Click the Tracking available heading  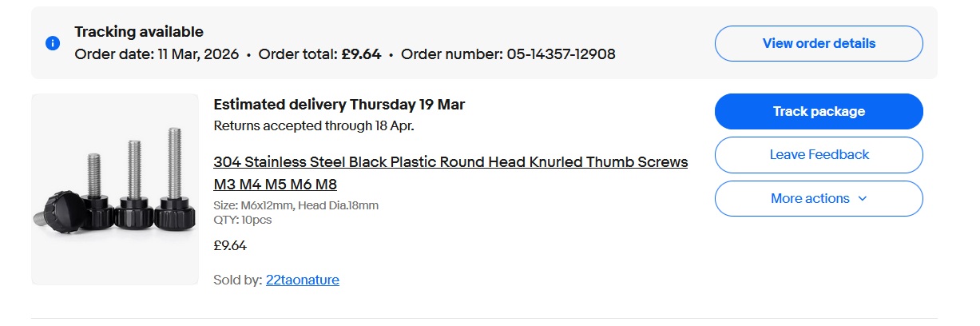pos(139,32)
